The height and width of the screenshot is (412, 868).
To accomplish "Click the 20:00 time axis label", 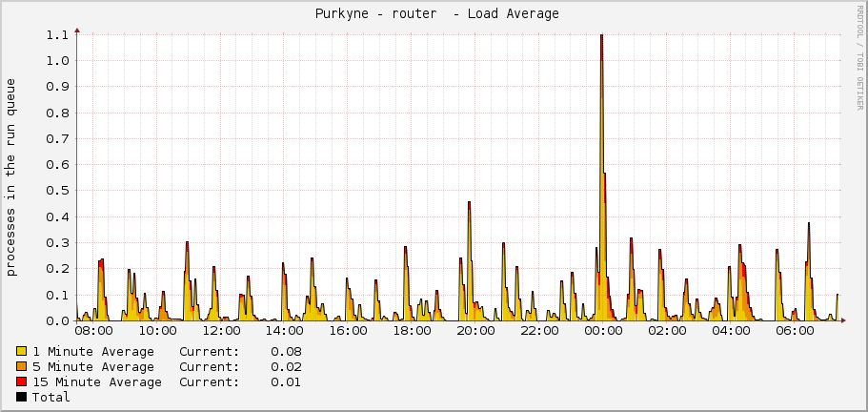I will [x=474, y=331].
